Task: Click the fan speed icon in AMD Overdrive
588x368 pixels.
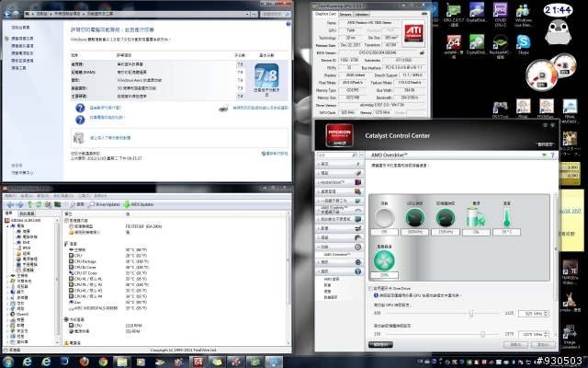Action: click(x=384, y=260)
